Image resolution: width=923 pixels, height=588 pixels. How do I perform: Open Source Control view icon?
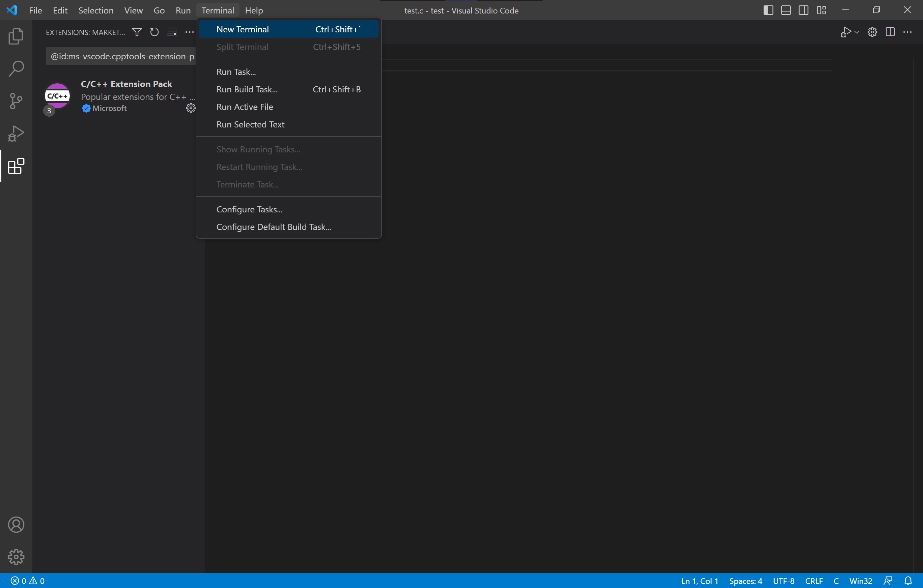(16, 101)
